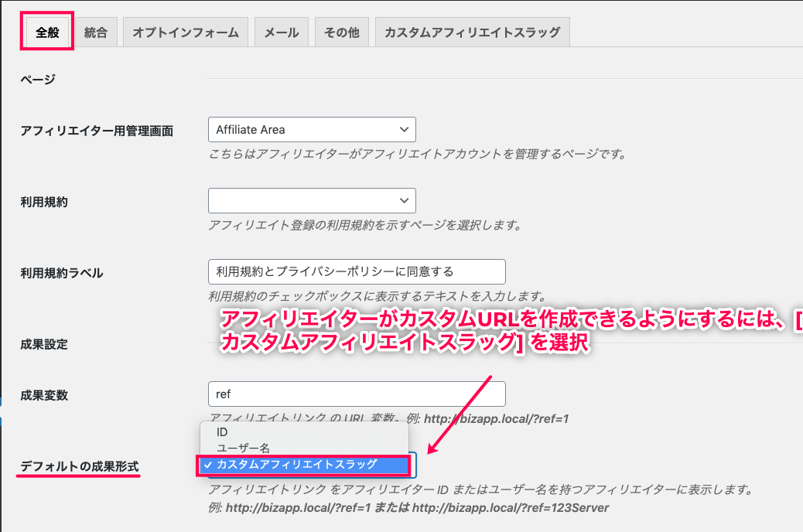Screen dimensions: 803x532
Task: Click the 成果設定 section heading
Action: click(44, 345)
